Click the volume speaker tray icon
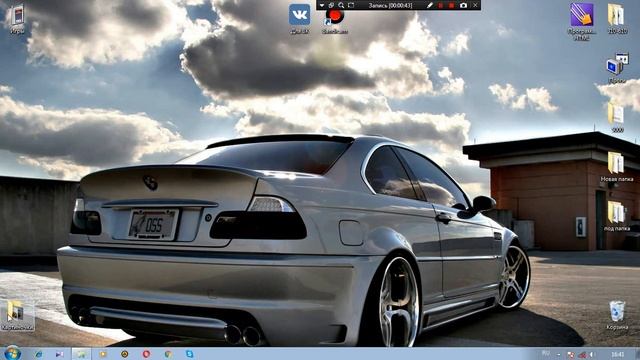Screen dimensions: 640x360 point(592,355)
